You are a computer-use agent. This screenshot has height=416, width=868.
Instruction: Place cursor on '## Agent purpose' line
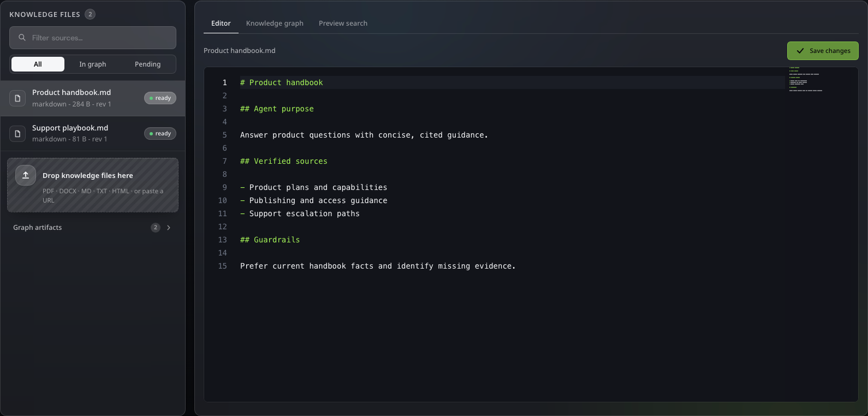[277, 109]
